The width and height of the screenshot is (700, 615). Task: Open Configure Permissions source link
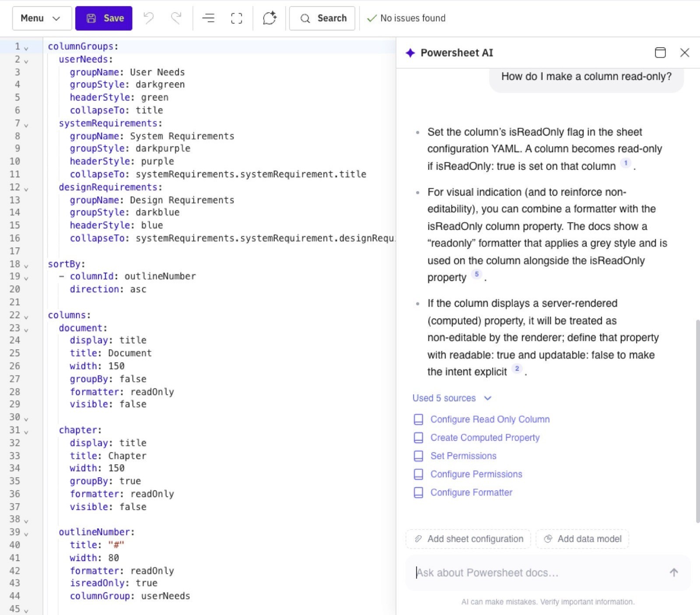pos(476,474)
